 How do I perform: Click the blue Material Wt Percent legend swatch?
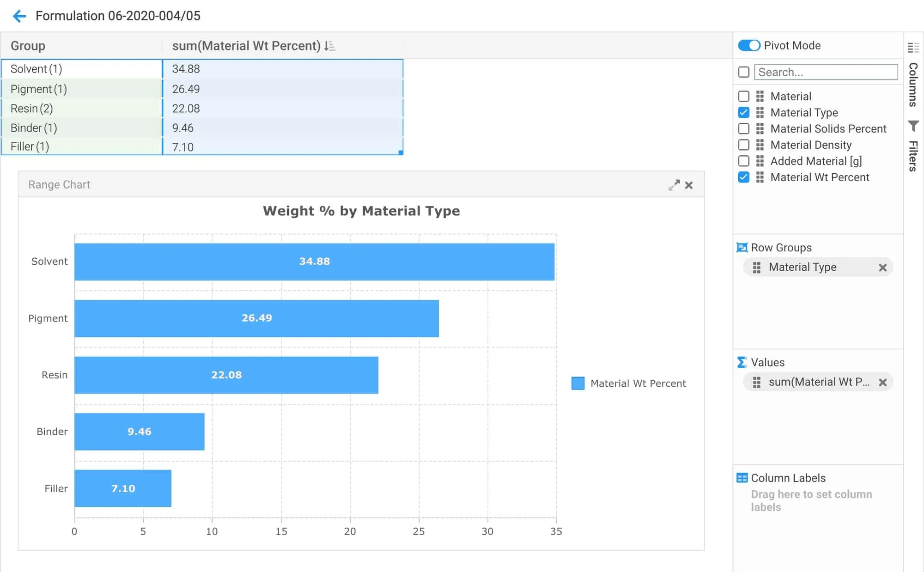pyautogui.click(x=578, y=383)
